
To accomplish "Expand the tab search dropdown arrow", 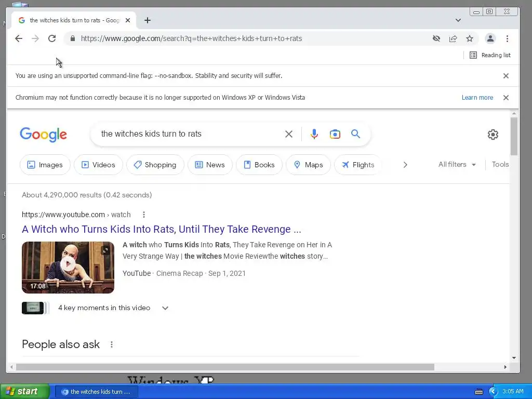I will pos(458,20).
